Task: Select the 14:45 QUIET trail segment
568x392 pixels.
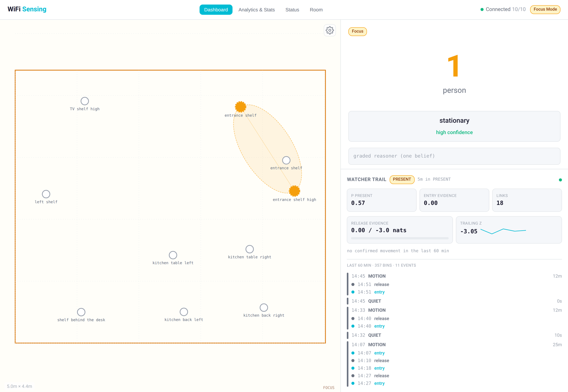Action: point(454,301)
